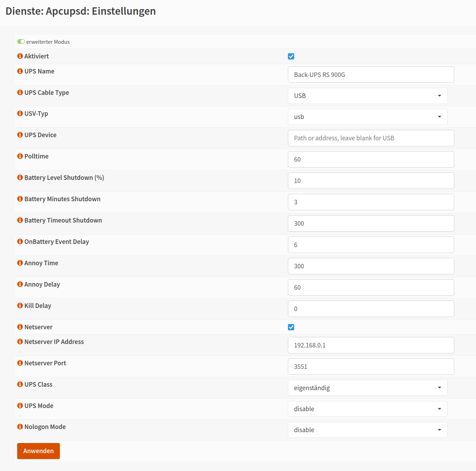
Task: Expand the UPS Mode dropdown
Action: (367, 409)
